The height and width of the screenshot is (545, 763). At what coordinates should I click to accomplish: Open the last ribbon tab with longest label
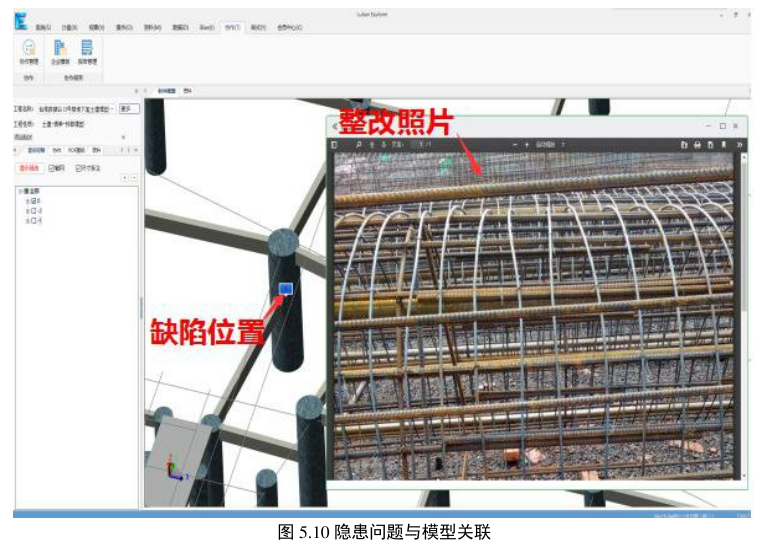click(290, 28)
